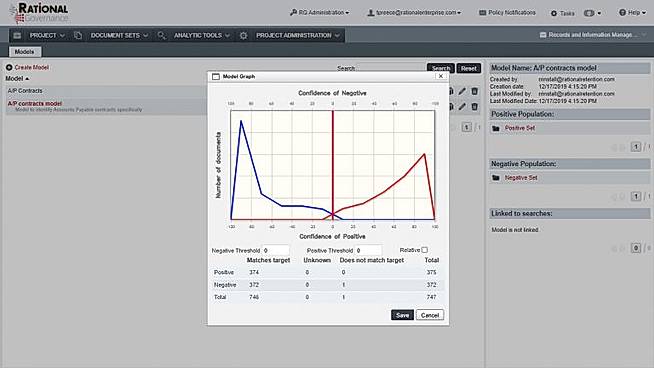This screenshot has width=654, height=368.
Task: Open the ANALYTIC TOOLS menu
Action: click(202, 35)
